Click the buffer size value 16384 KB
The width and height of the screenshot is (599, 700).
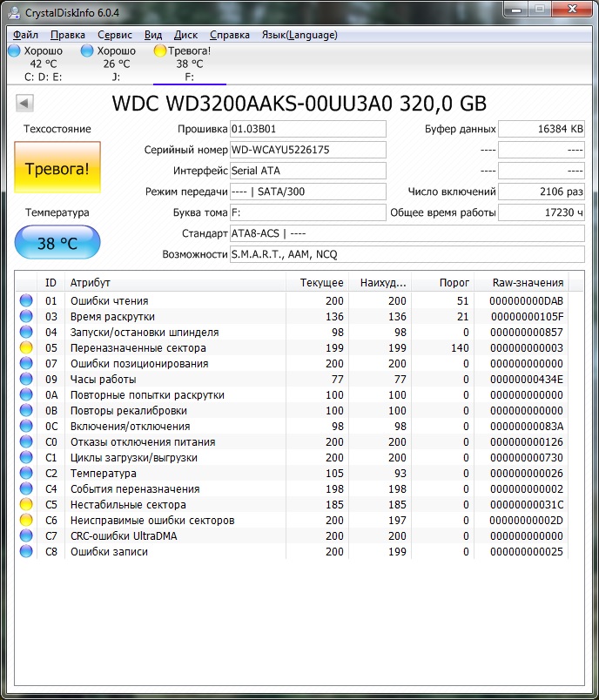point(542,129)
